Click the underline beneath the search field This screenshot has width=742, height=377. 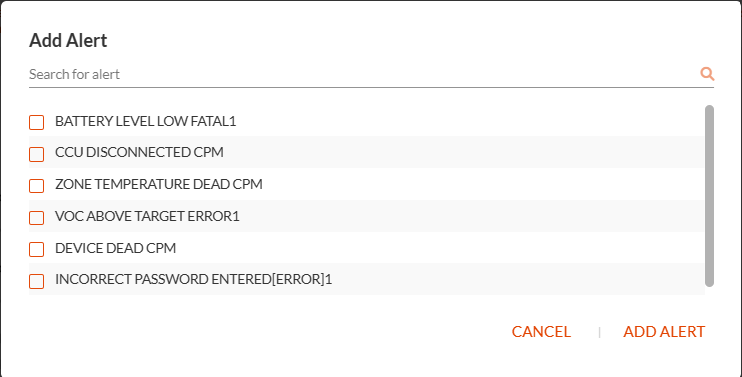[x=371, y=88]
